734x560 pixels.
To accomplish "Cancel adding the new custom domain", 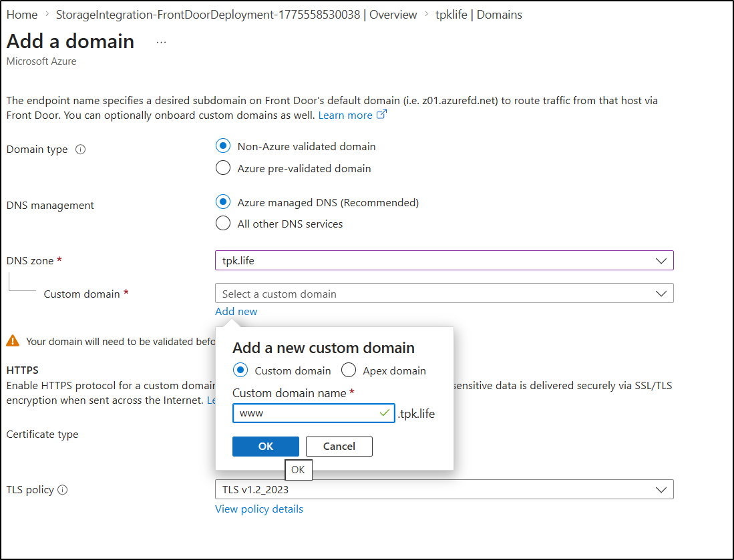I will [x=339, y=447].
